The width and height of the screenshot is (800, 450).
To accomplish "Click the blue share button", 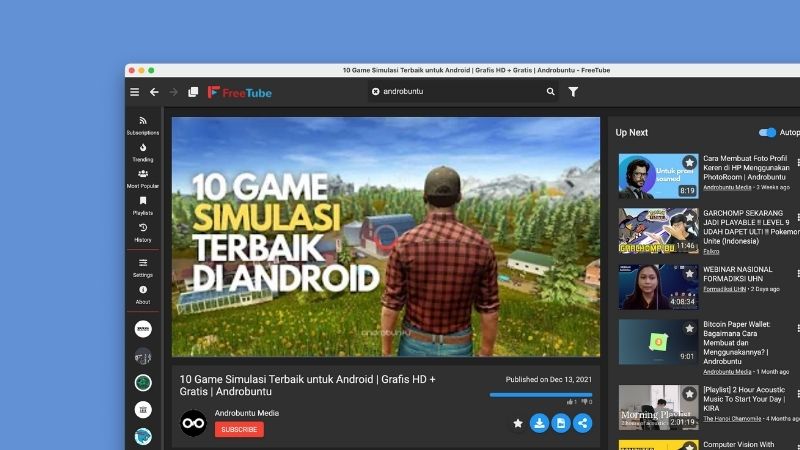I will point(582,423).
